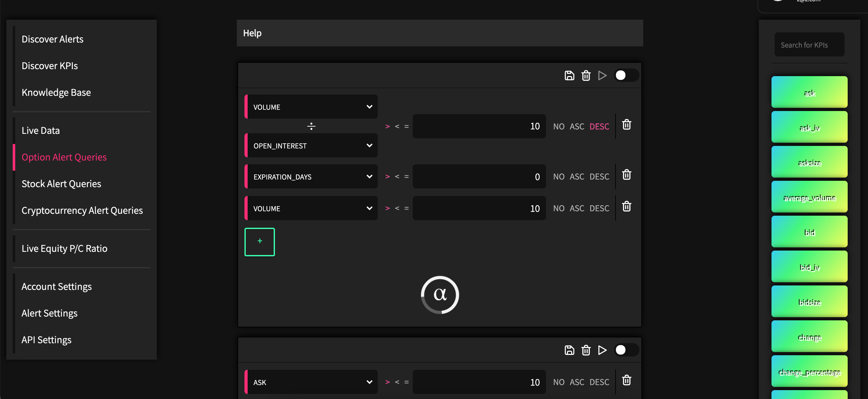Pick the bidsize KPI tile
This screenshot has height=399, width=868.
(809, 301)
